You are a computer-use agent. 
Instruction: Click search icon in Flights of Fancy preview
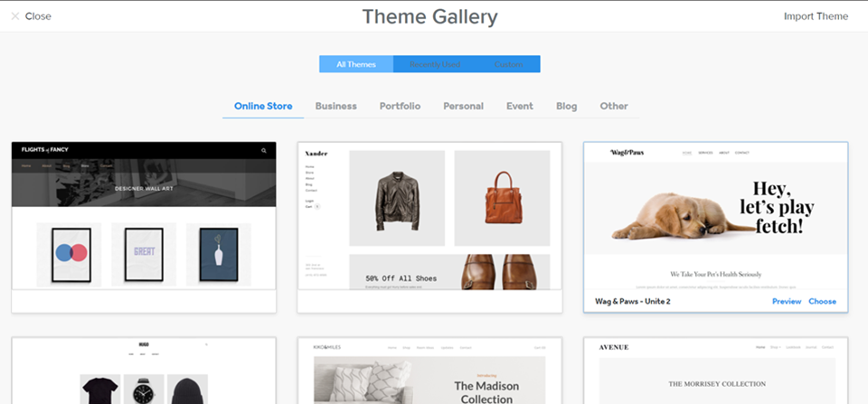(x=264, y=151)
